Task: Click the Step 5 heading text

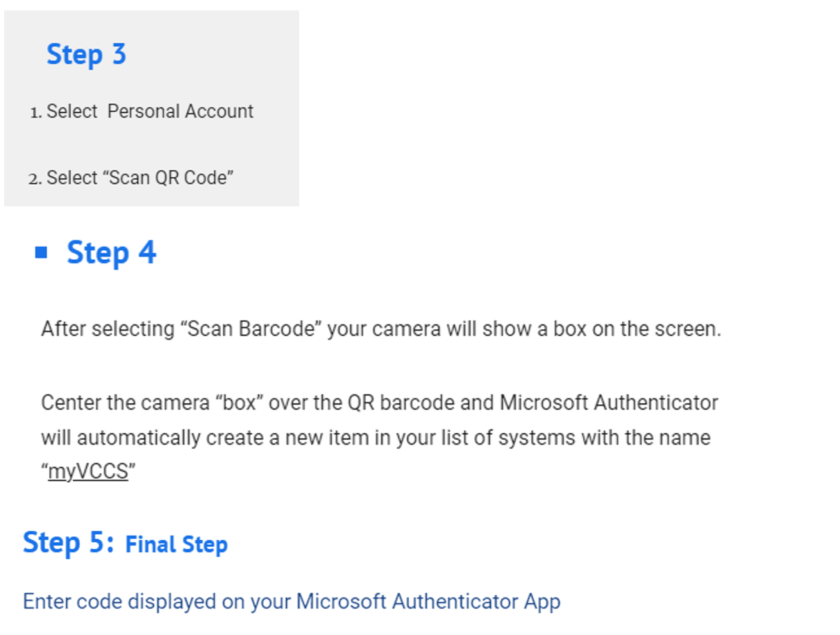Action: (x=68, y=541)
